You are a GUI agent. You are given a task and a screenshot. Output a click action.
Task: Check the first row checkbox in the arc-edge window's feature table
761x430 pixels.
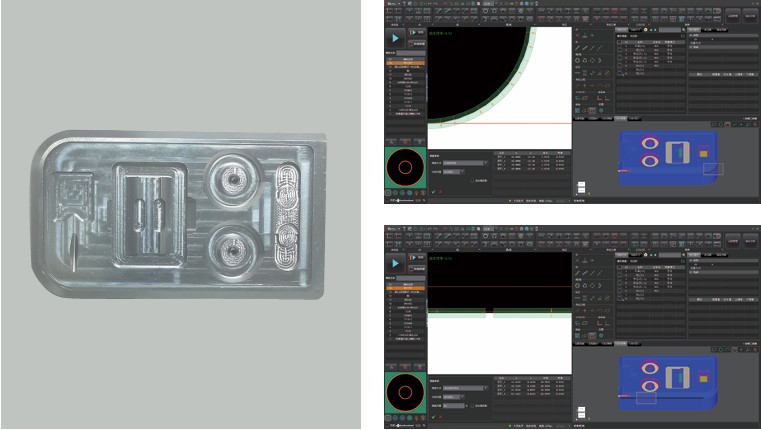[620, 47]
